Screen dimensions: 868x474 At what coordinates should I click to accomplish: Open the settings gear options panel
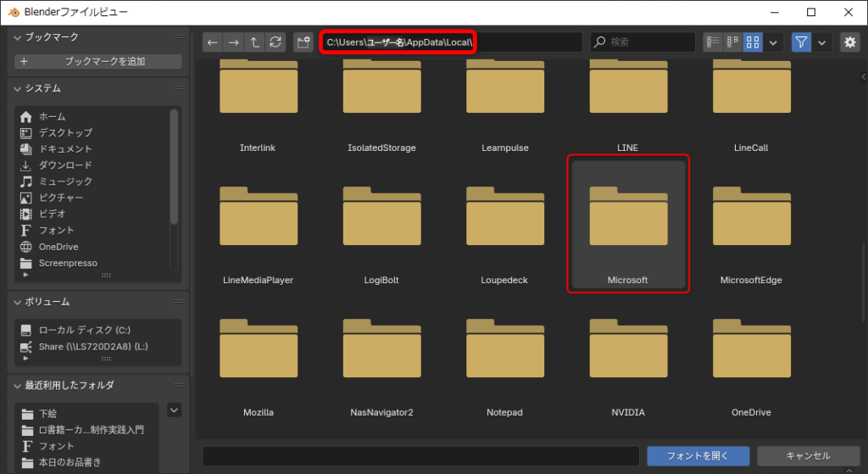[x=849, y=42]
